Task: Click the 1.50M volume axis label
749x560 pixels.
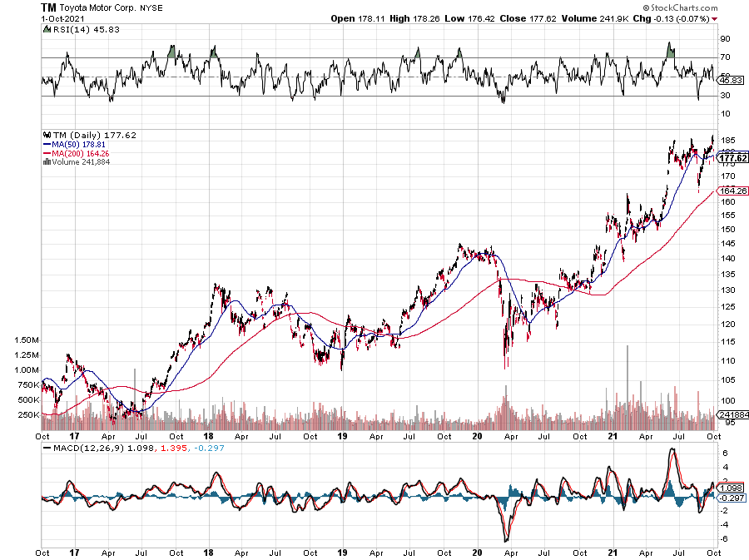Action: pos(27,340)
